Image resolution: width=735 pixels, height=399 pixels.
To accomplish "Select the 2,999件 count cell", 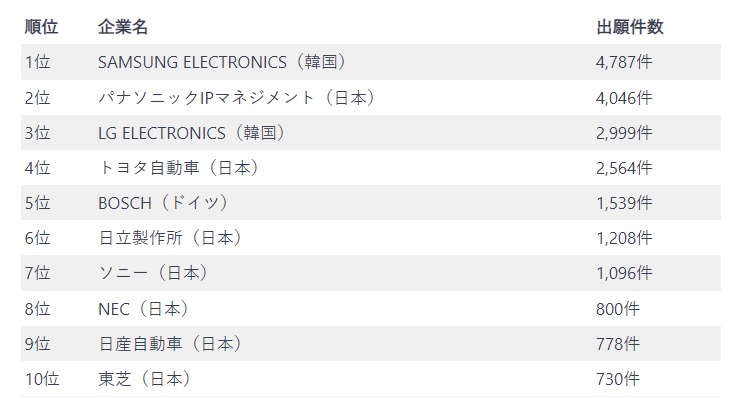I will point(624,133).
